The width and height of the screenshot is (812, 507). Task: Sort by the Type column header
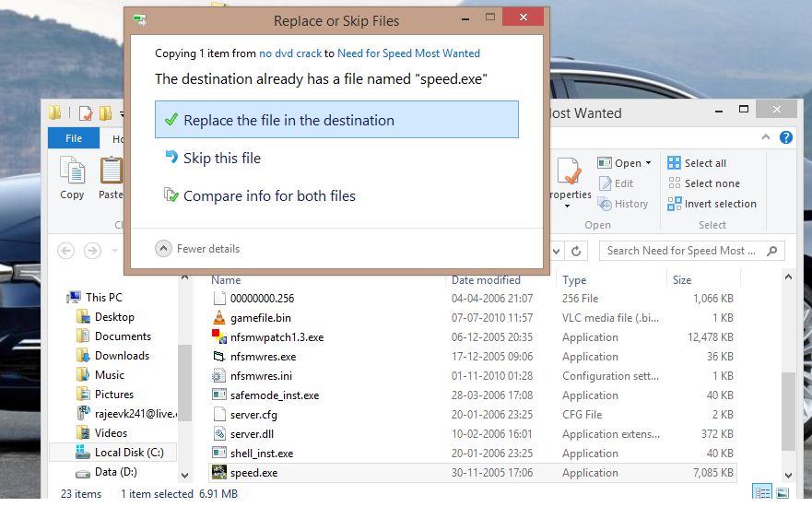click(574, 280)
